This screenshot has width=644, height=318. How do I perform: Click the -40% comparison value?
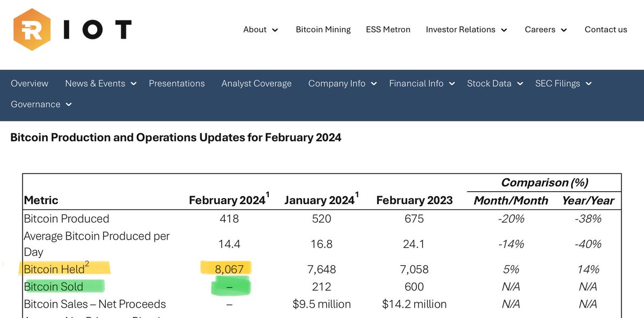point(588,244)
